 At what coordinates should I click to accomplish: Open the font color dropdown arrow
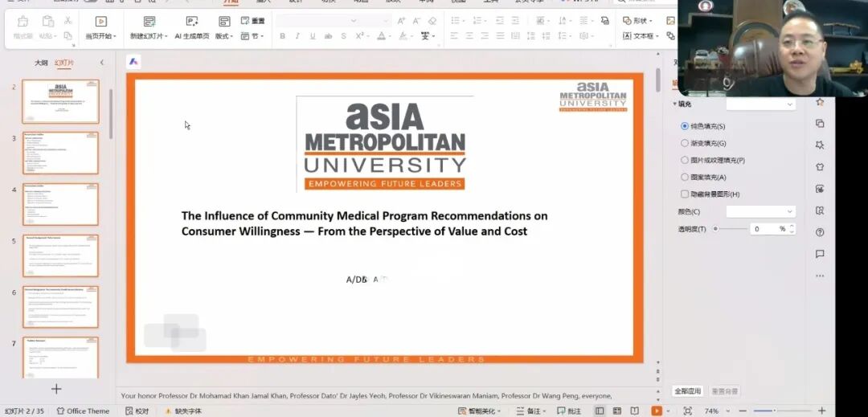[x=390, y=36]
